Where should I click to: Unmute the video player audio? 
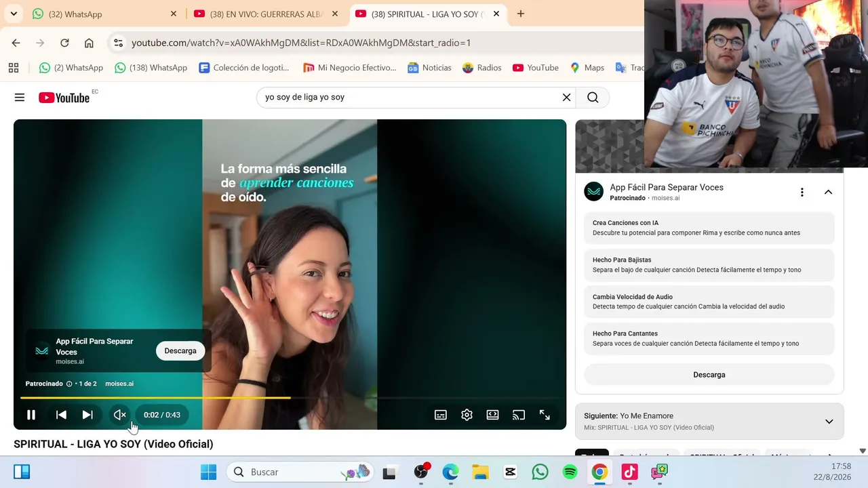tap(120, 415)
